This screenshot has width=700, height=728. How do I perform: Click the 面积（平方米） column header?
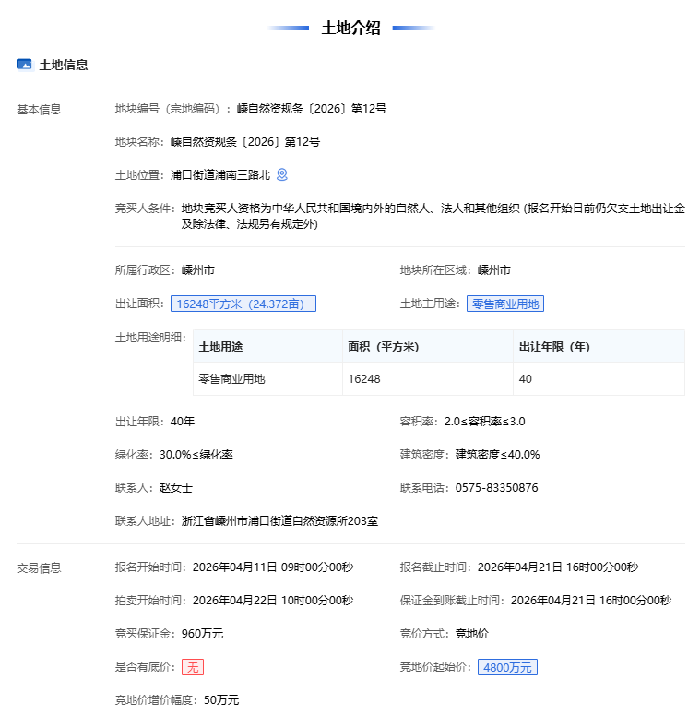pyautogui.click(x=383, y=347)
